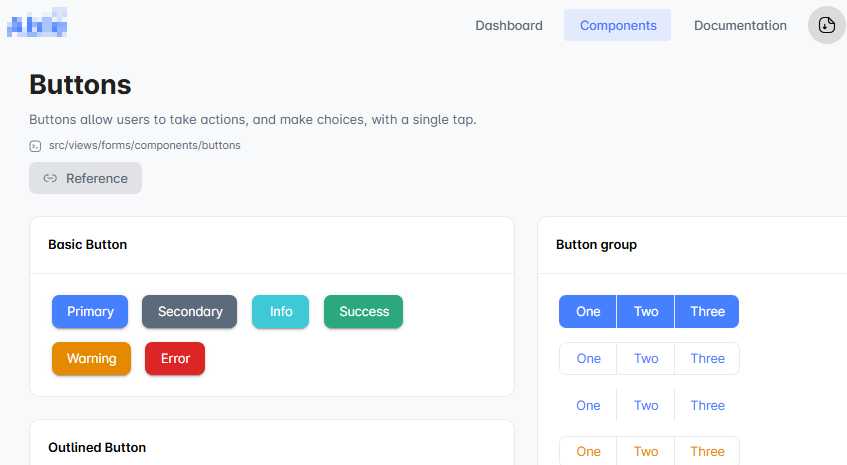Click the gray Secondary button
Screen dimensions: 847x465
[x=190, y=312]
